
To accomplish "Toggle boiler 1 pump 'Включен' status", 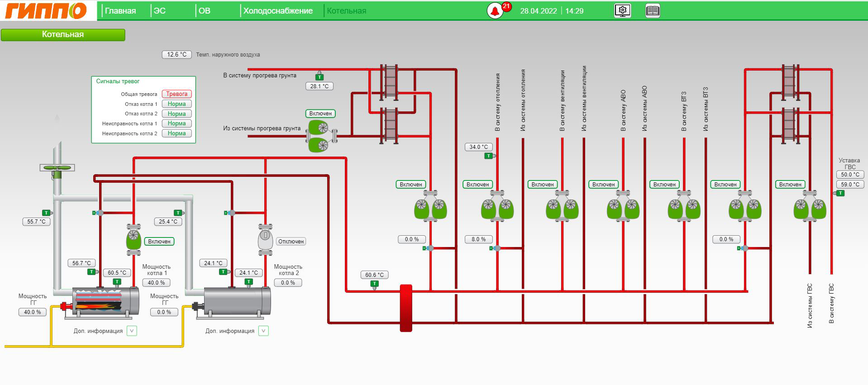I will tap(159, 242).
